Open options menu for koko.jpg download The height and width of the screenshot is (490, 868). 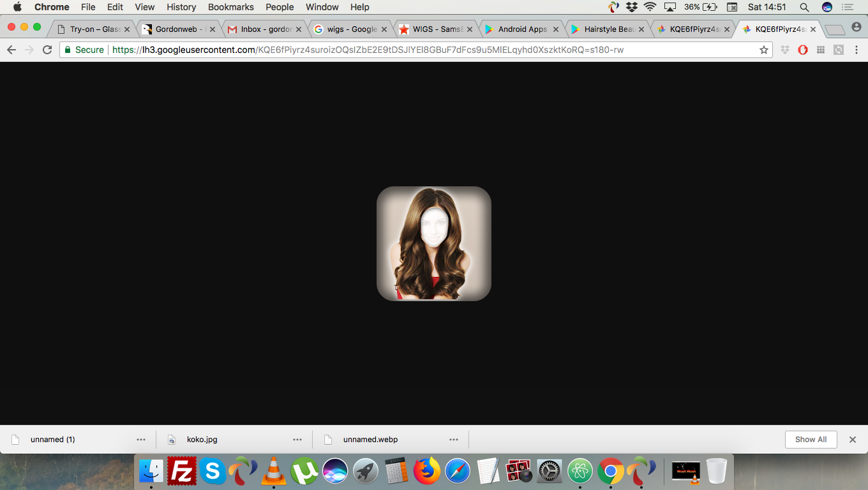tap(297, 439)
